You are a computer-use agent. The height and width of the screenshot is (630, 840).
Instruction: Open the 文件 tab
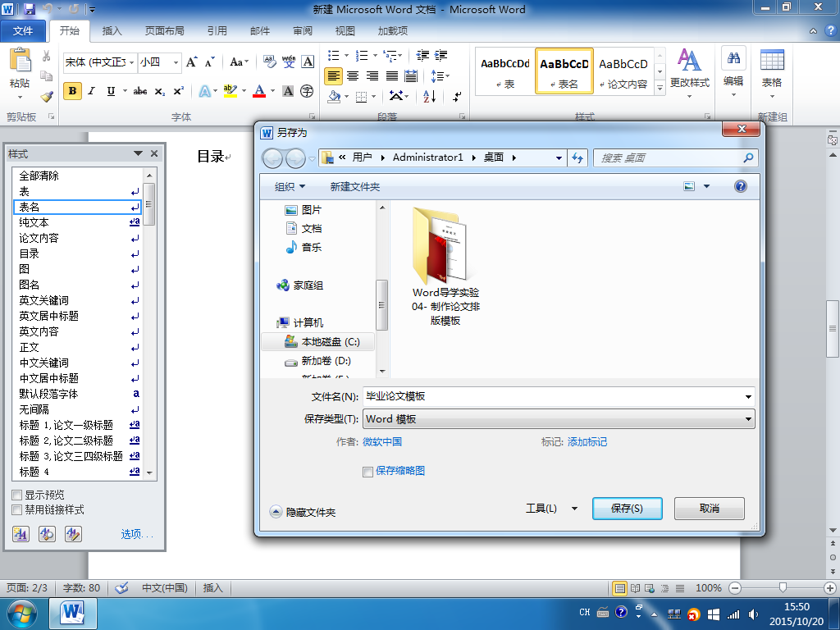(22, 31)
